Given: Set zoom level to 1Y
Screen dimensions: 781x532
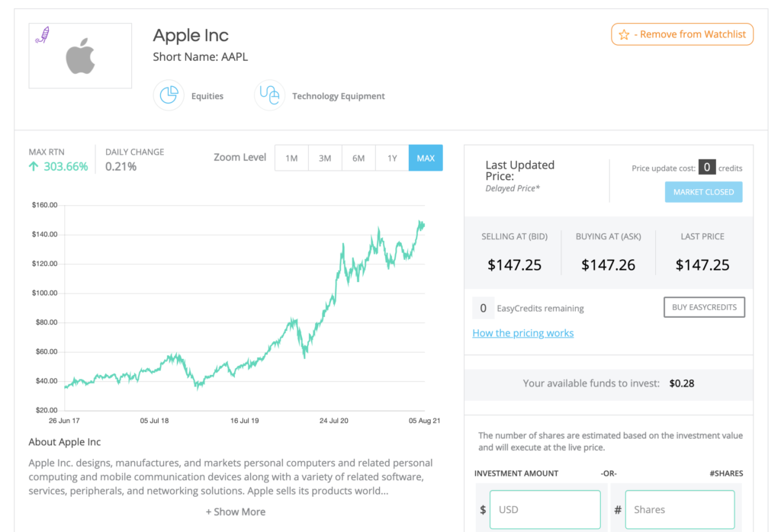Looking at the screenshot, I should (x=392, y=158).
